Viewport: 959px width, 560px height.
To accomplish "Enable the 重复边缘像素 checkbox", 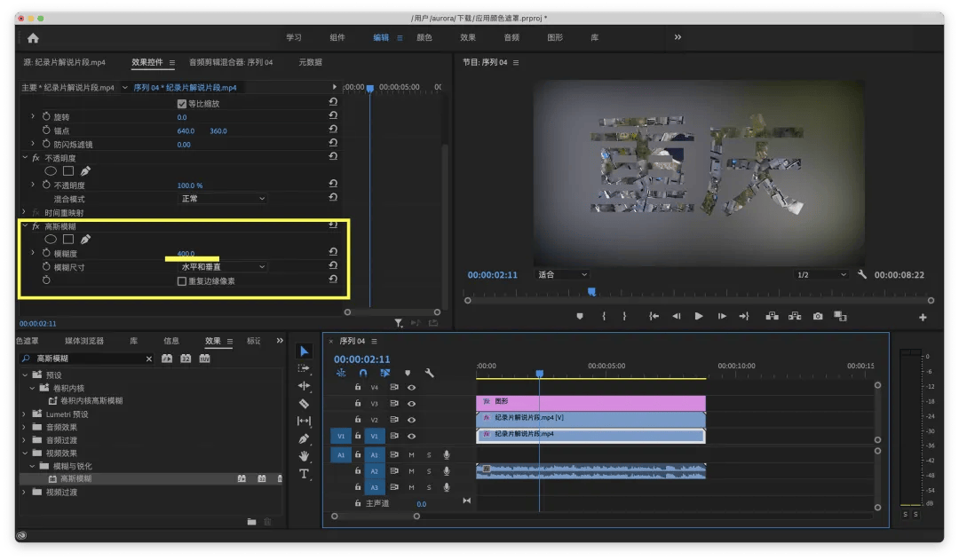I will [182, 281].
